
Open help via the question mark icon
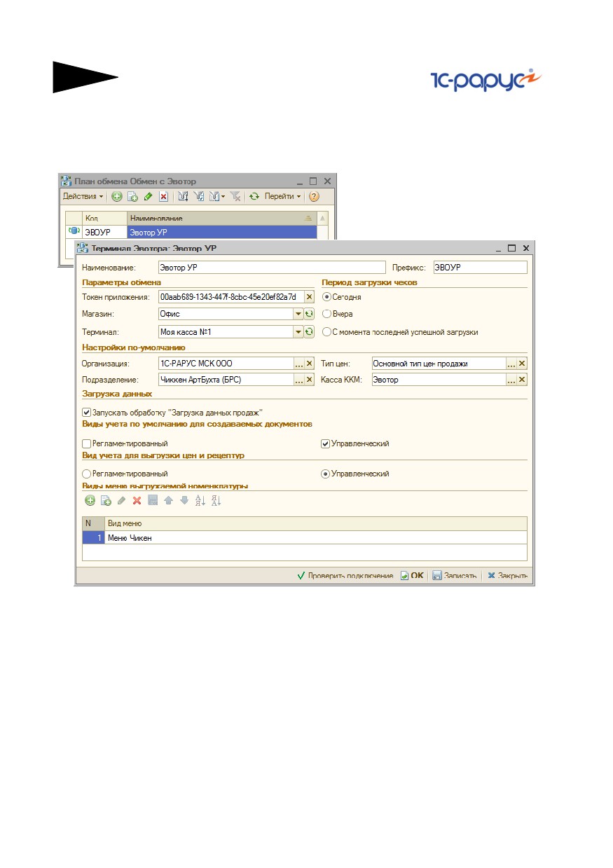point(314,197)
